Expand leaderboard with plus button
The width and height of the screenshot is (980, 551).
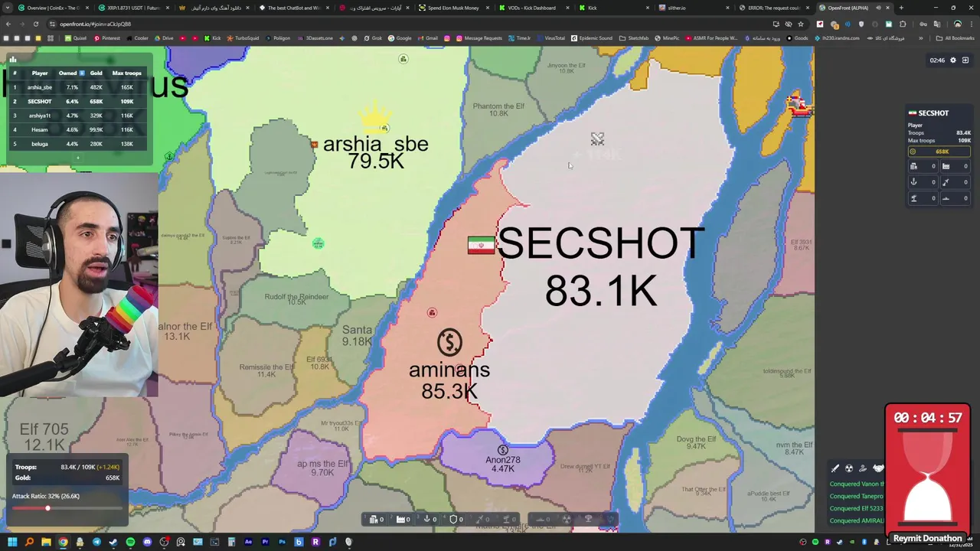(77, 158)
